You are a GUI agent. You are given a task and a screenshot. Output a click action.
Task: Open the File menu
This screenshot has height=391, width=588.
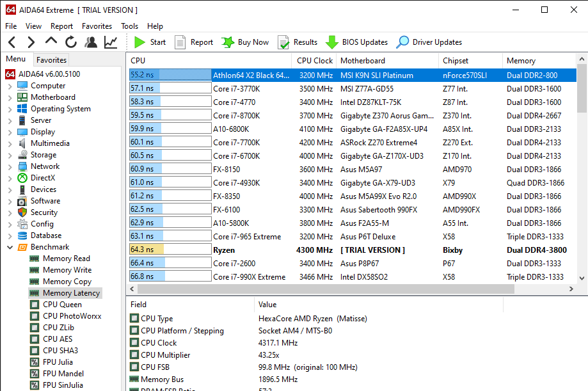[x=11, y=26]
